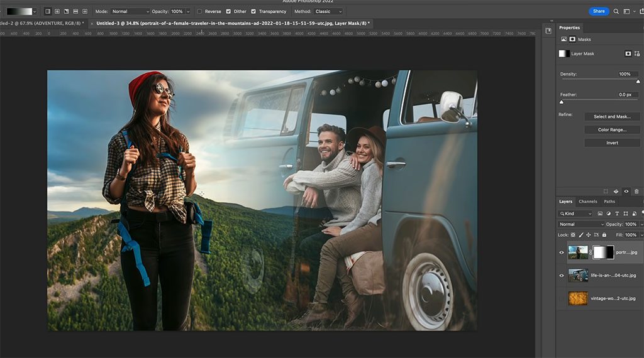Open Select and Mask workspace
This screenshot has height=358, width=644.
coord(612,117)
